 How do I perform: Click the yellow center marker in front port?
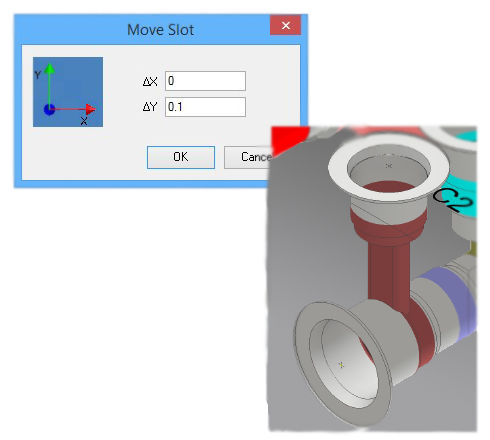point(341,365)
